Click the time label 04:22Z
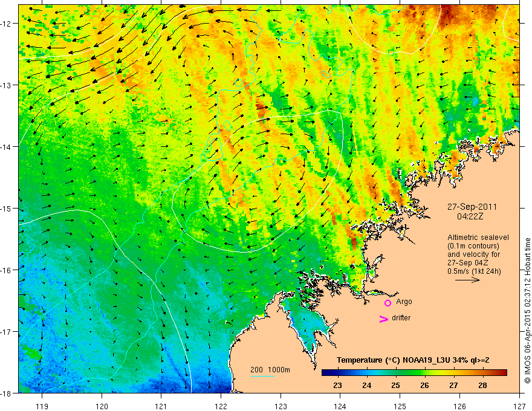 point(470,216)
